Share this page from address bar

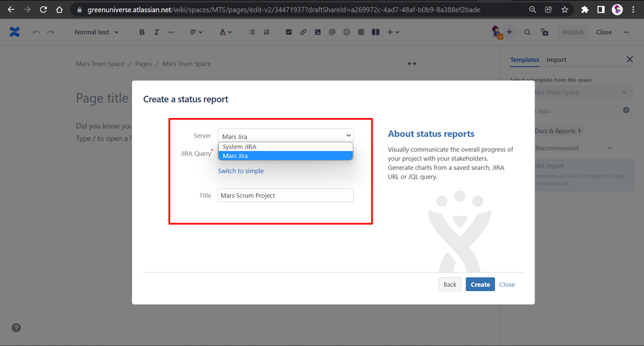click(549, 10)
